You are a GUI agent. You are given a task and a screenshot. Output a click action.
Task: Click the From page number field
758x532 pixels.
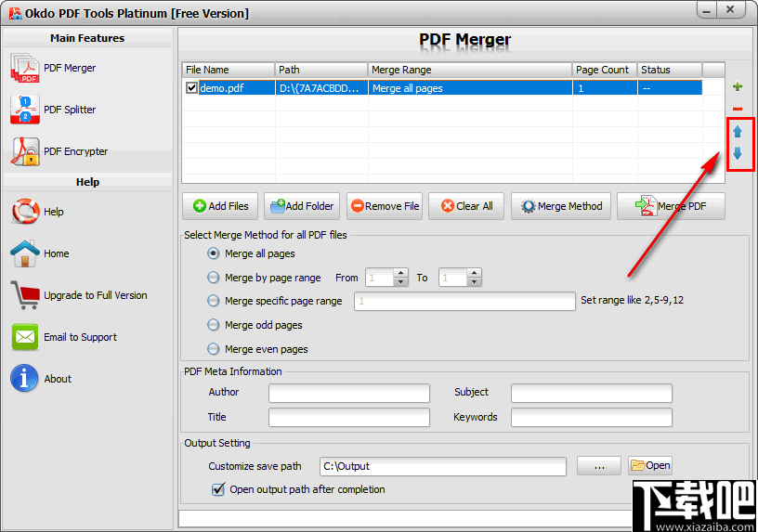point(380,278)
